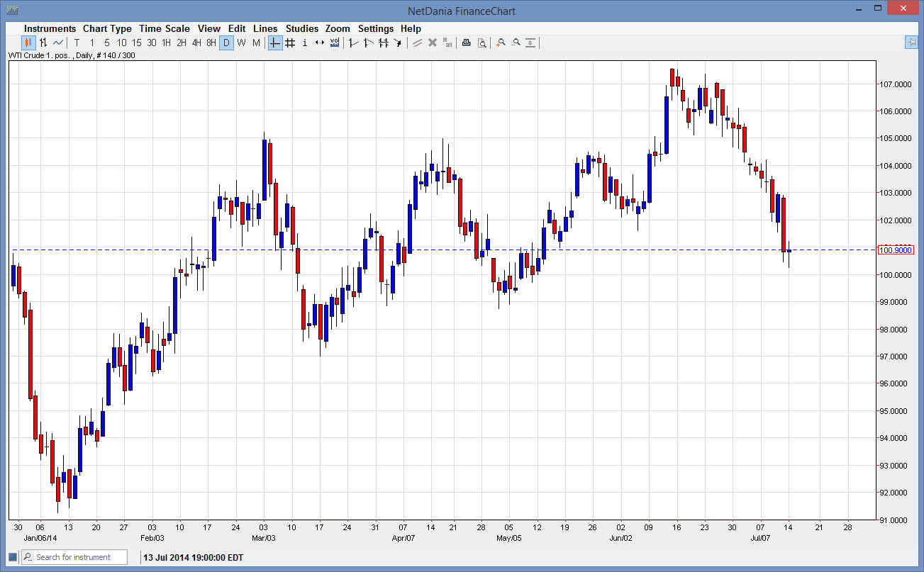Select the 1H time scale

click(167, 43)
